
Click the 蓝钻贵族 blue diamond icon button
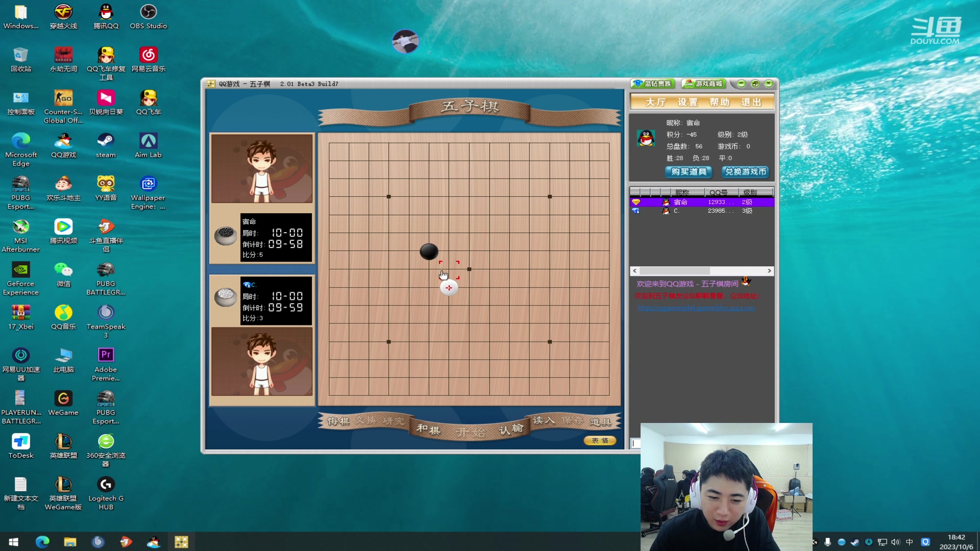pos(653,84)
